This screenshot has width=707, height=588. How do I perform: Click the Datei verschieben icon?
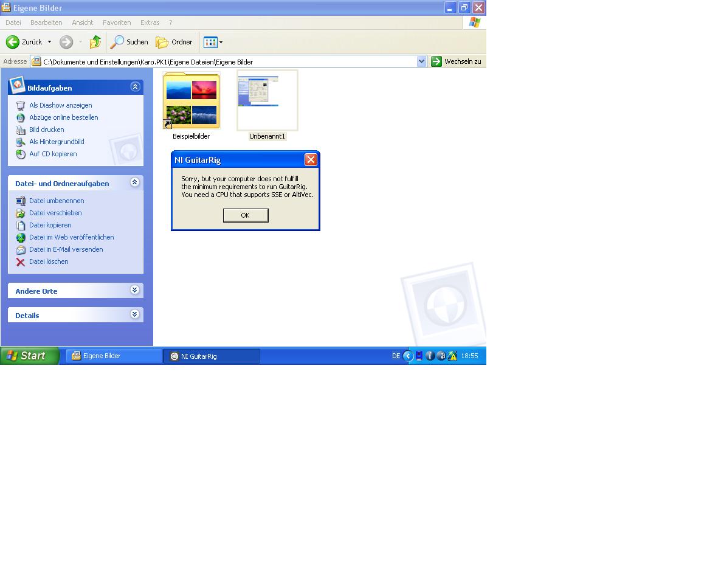click(21, 213)
